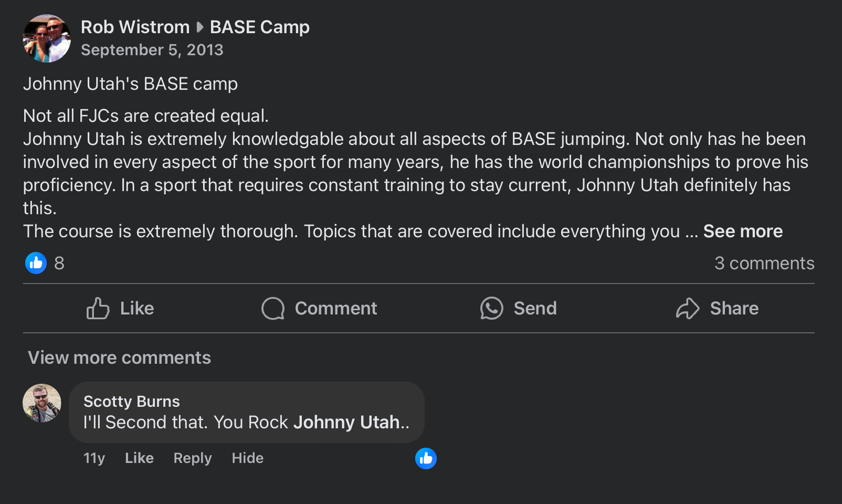Reply to Scotty Burns' comment
The height and width of the screenshot is (504, 842).
(x=193, y=458)
